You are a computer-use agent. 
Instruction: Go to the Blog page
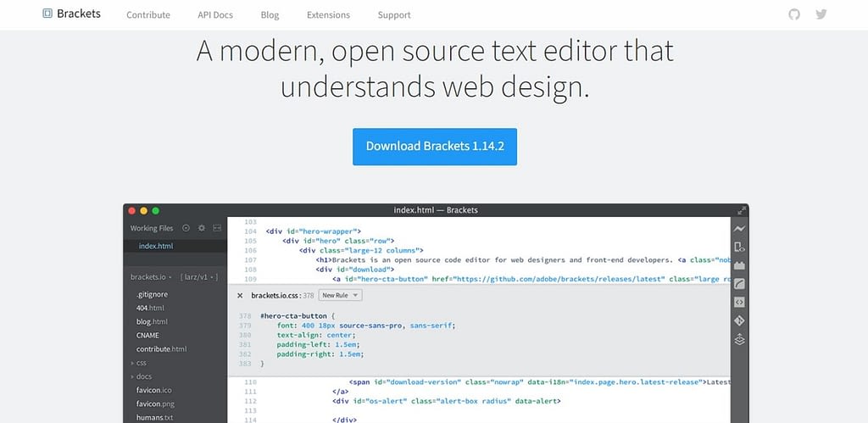coord(270,15)
